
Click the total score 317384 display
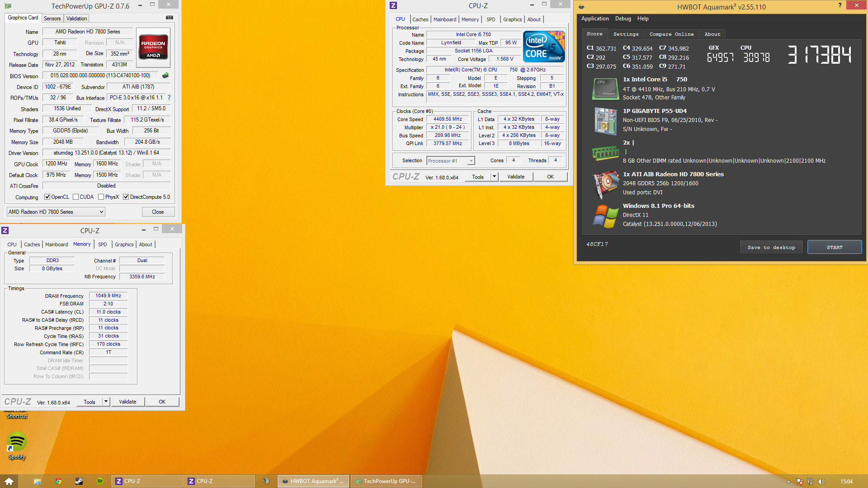(x=819, y=55)
